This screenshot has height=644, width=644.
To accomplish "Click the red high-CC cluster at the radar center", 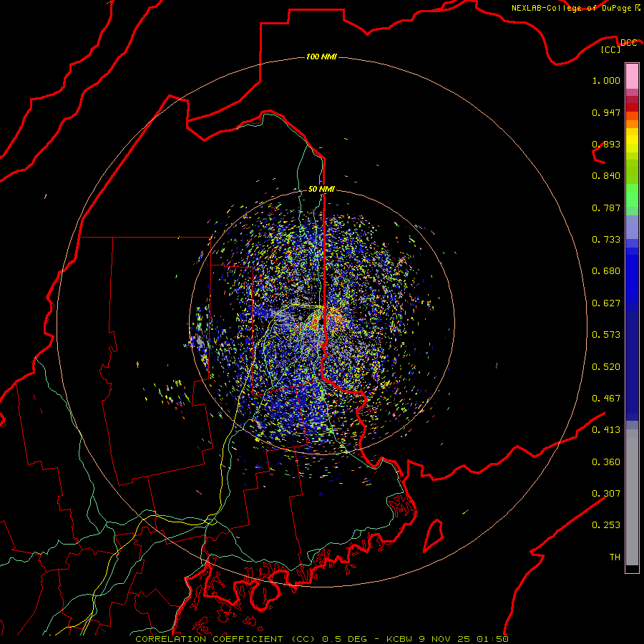I will (314, 323).
